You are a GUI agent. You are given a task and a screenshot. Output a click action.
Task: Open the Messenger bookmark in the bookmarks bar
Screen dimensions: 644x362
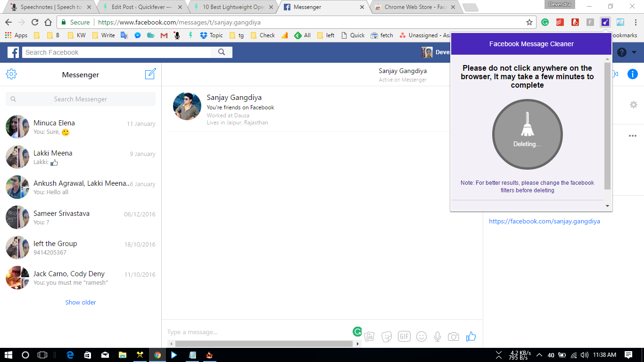click(138, 35)
